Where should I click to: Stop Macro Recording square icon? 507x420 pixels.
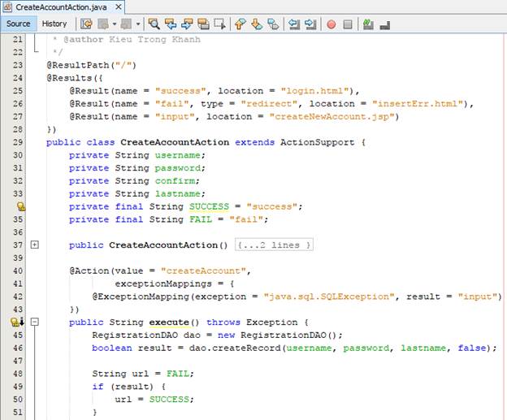(x=348, y=24)
